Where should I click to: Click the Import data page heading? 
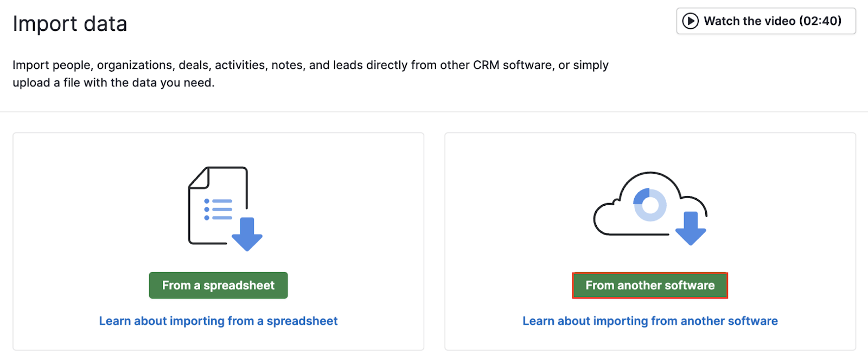click(70, 24)
